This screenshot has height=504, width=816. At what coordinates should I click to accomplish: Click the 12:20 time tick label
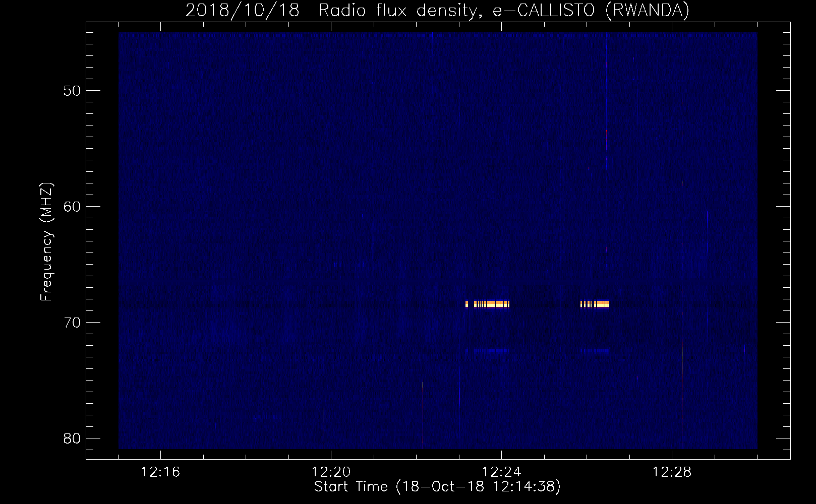coord(331,472)
